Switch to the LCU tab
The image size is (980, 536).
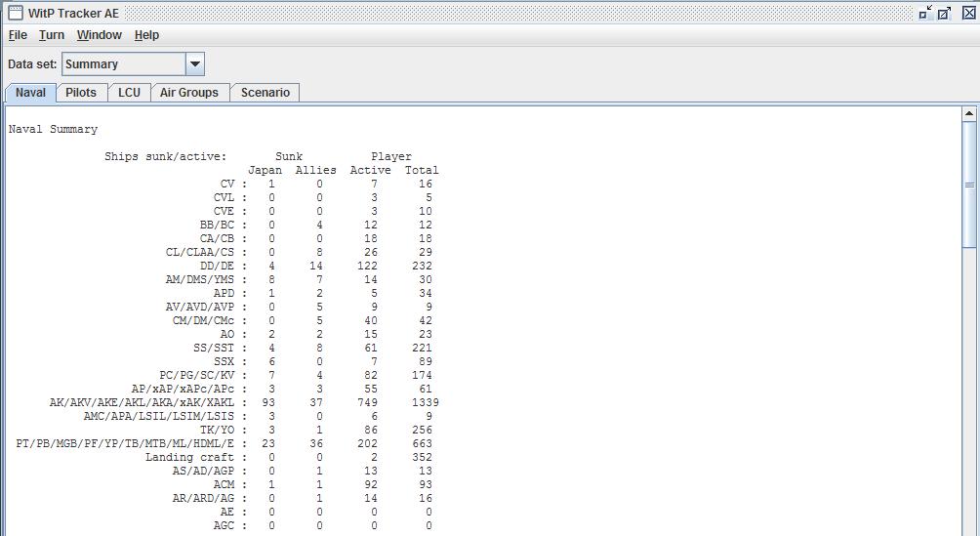pyautogui.click(x=130, y=93)
